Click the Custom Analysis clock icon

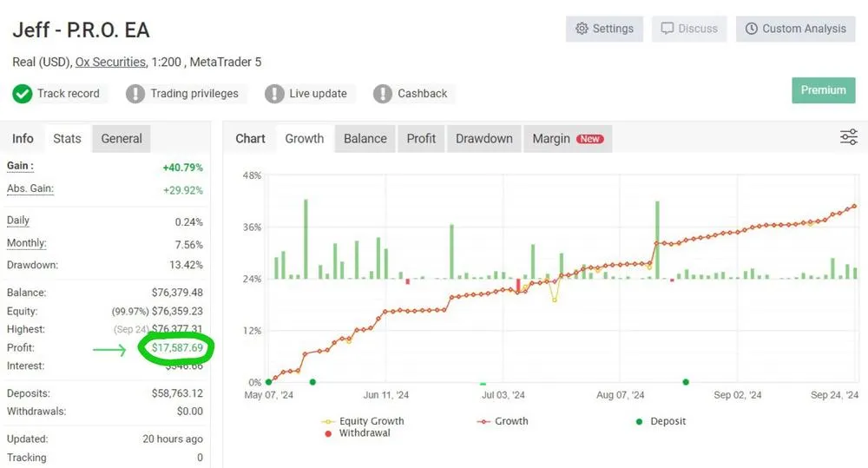pos(751,29)
